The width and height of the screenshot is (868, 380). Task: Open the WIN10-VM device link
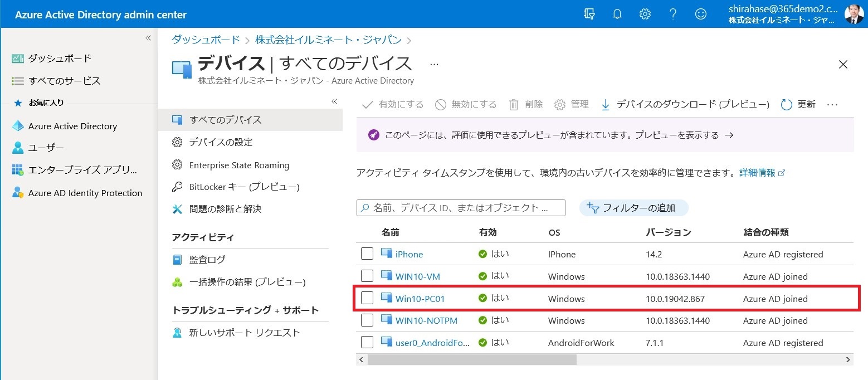[418, 276]
